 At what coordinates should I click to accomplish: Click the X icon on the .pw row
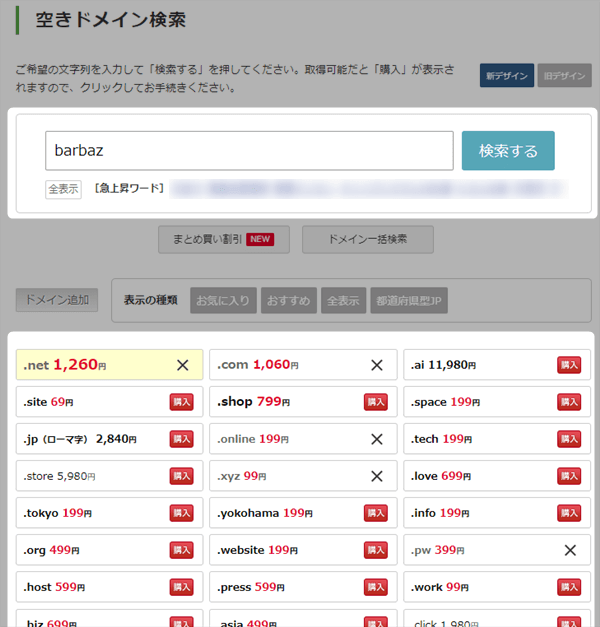[x=570, y=550]
